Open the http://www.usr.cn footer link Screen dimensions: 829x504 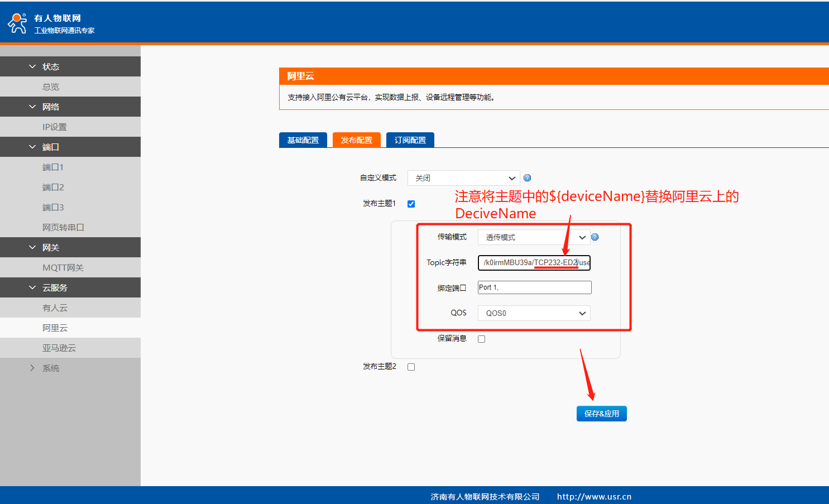[594, 497]
